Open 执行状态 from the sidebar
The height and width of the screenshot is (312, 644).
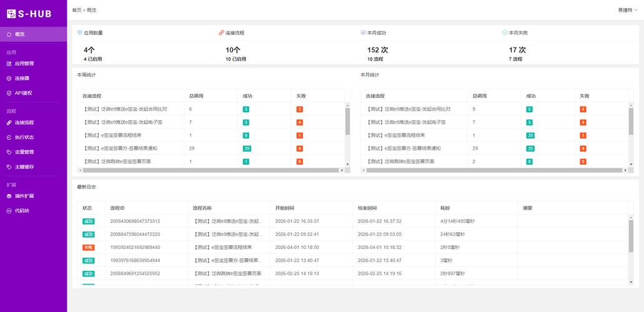[24, 137]
